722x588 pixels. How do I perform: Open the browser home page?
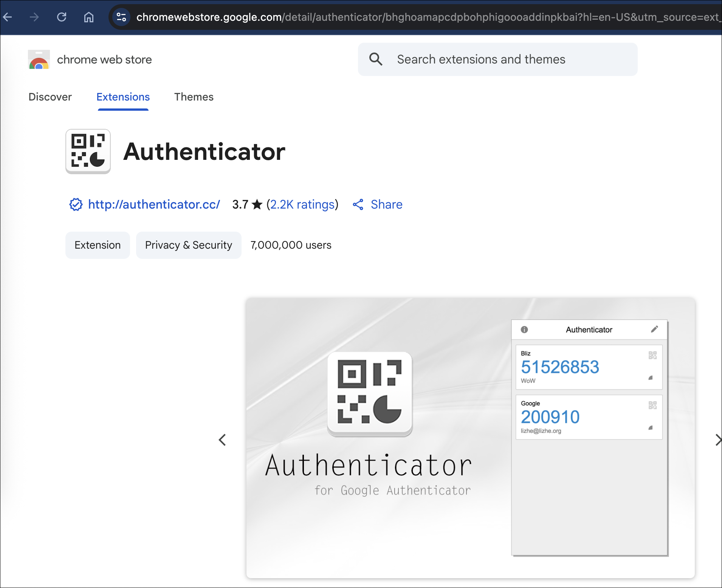89,17
